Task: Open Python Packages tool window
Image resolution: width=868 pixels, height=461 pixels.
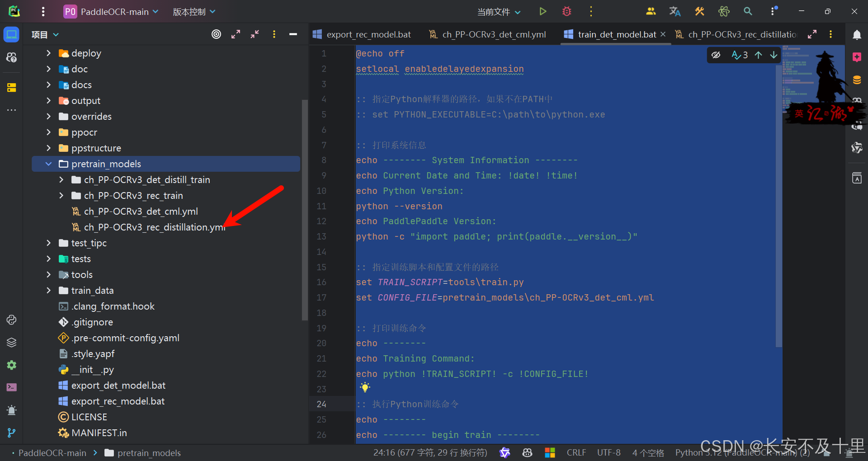Action: tap(12, 342)
